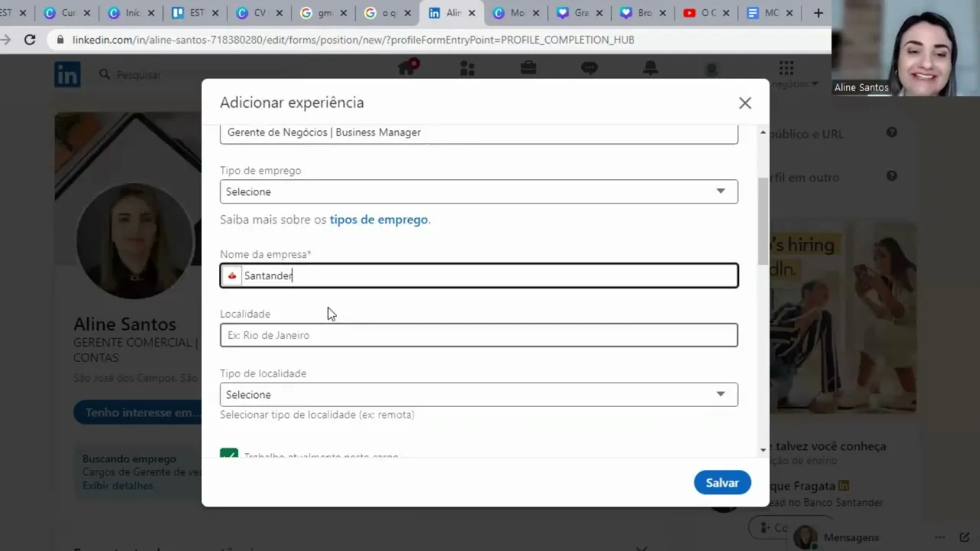The width and height of the screenshot is (980, 551).
Task: Open the tipos de emprego link
Action: 378,220
